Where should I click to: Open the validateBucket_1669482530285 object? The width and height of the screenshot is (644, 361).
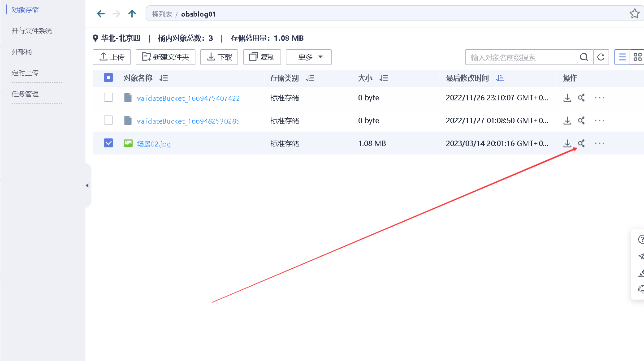(188, 121)
